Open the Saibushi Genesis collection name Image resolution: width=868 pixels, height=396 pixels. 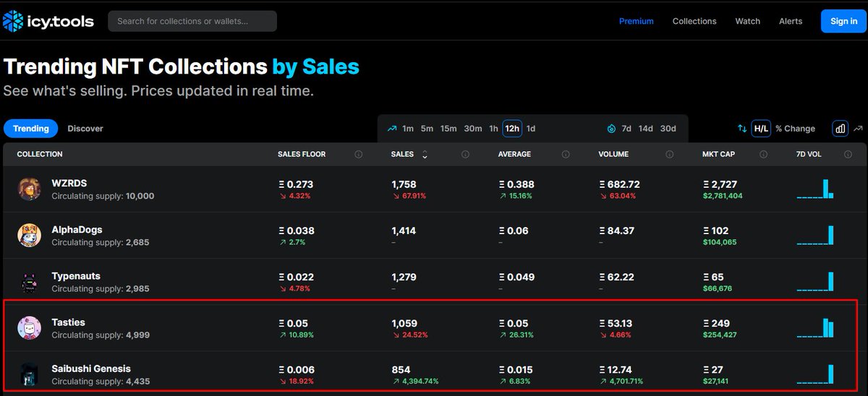pos(91,369)
